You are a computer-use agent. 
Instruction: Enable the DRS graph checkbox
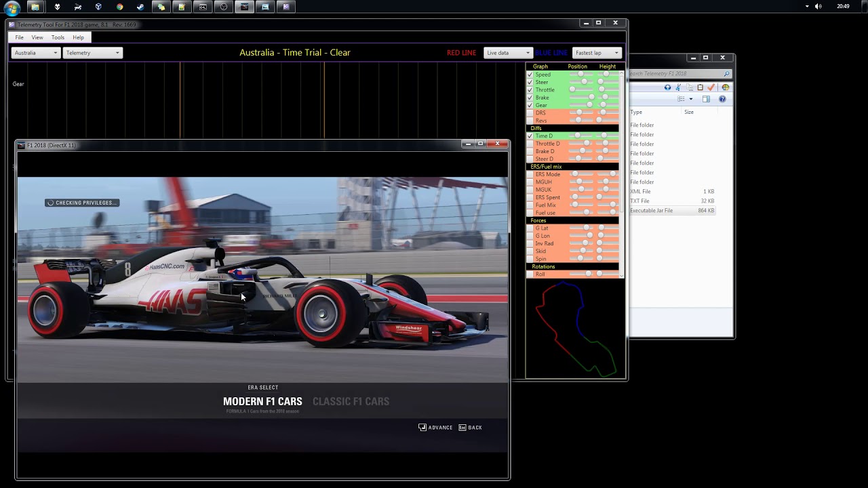coord(530,113)
